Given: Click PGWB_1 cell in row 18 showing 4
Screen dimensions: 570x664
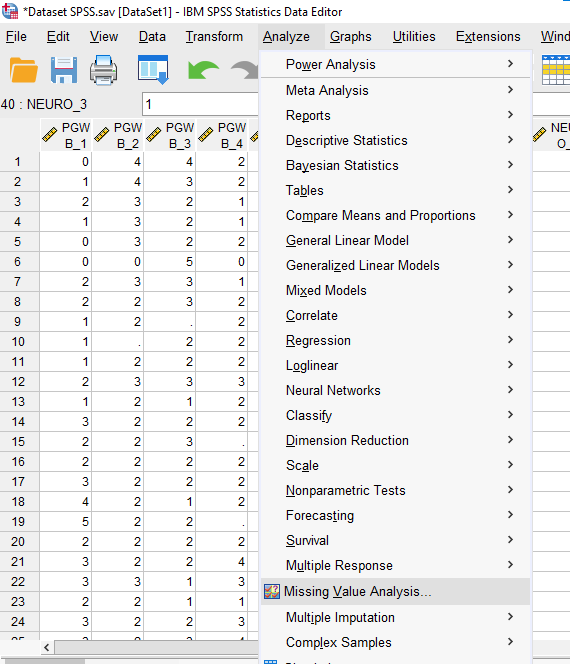Looking at the screenshot, I should click(66, 501).
